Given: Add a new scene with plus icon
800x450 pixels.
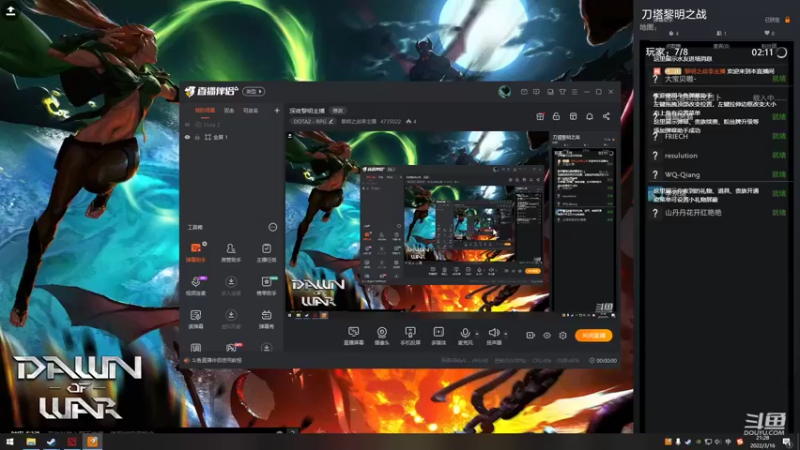Looking at the screenshot, I should pos(277,110).
